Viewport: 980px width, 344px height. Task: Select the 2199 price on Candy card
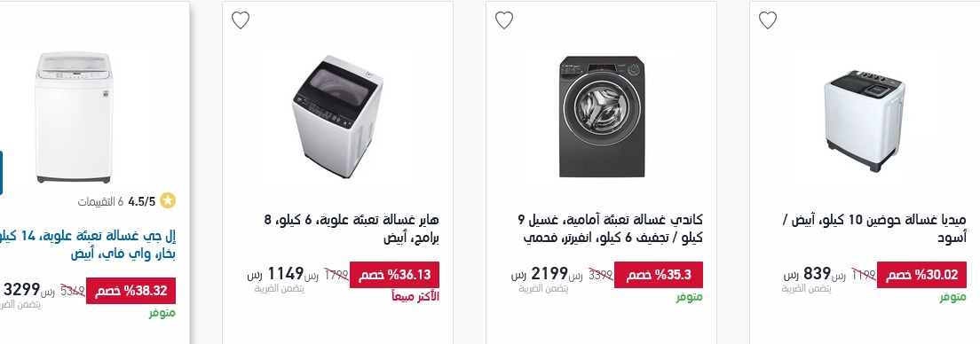549,273
